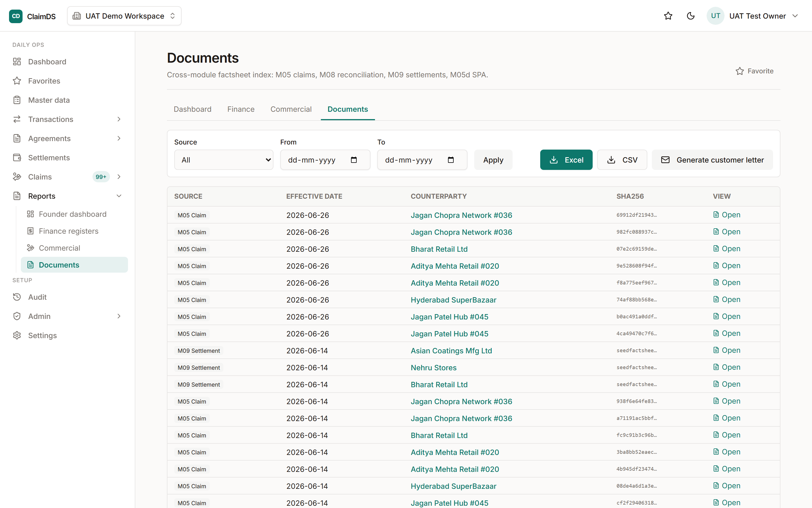Toggle dark mode moon icon
This screenshot has height=508, width=812.
[690, 16]
